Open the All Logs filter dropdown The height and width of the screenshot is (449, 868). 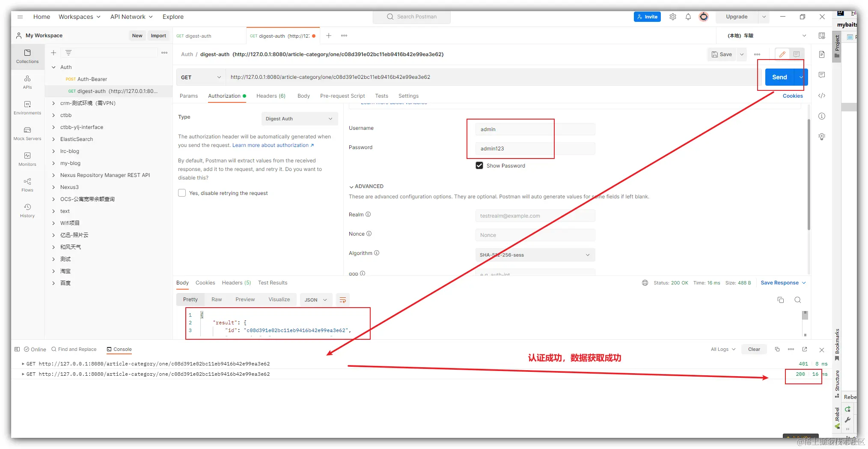723,349
